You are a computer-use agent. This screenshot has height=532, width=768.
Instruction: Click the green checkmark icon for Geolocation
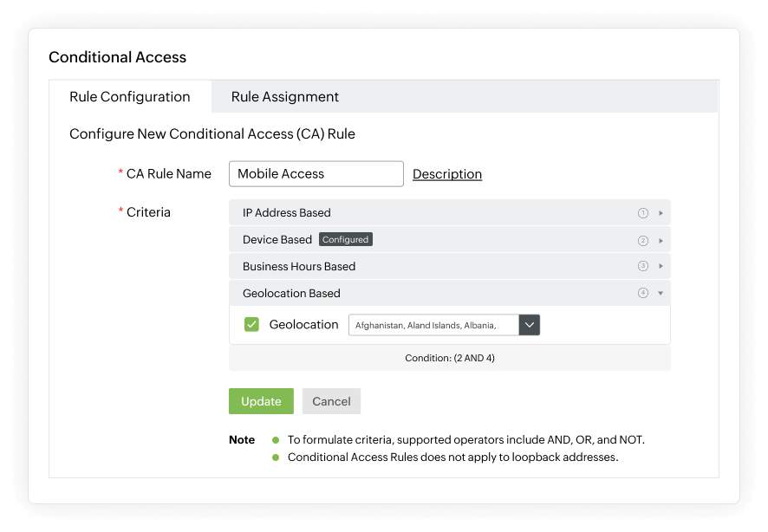click(x=252, y=324)
